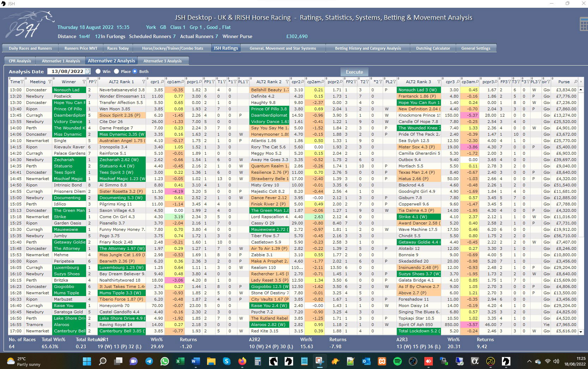588x369 pixels.
Task: Filter the ALT2 Rank 3 column
Action: click(439, 82)
